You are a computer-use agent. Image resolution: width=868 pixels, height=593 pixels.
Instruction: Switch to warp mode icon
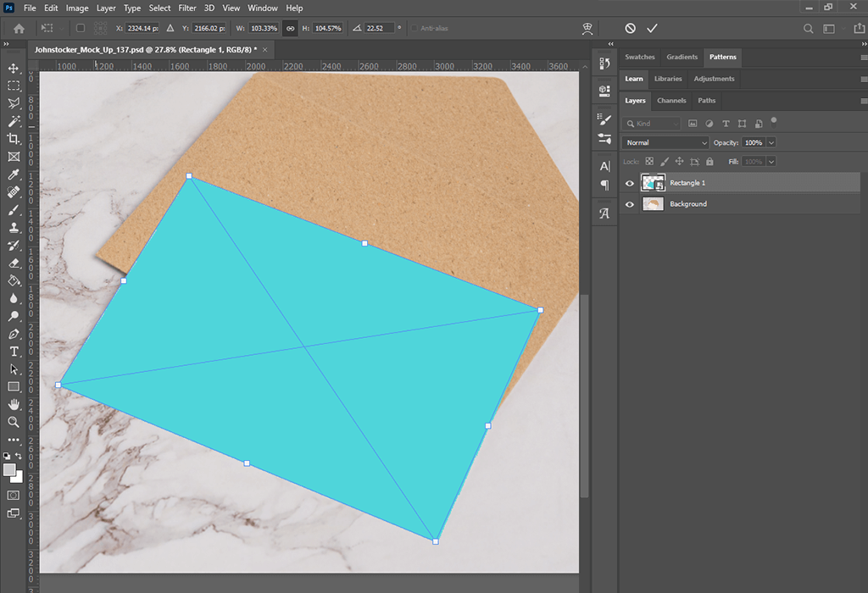pyautogui.click(x=587, y=28)
